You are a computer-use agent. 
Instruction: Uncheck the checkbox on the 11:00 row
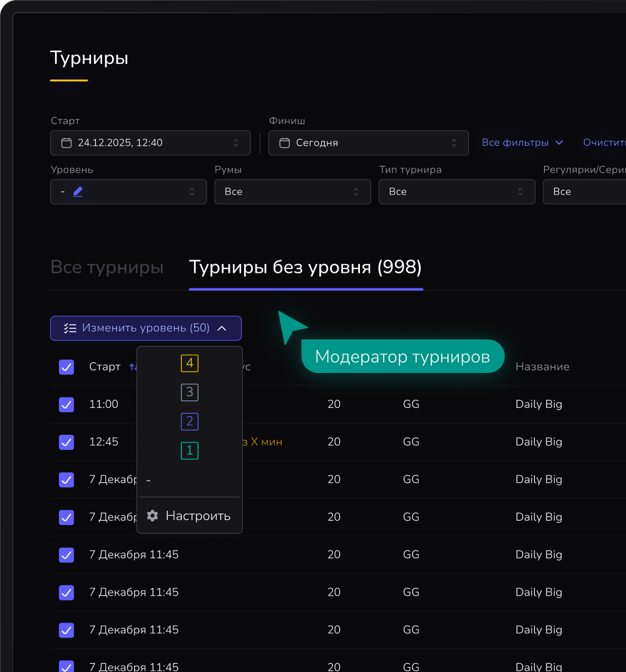pos(66,404)
